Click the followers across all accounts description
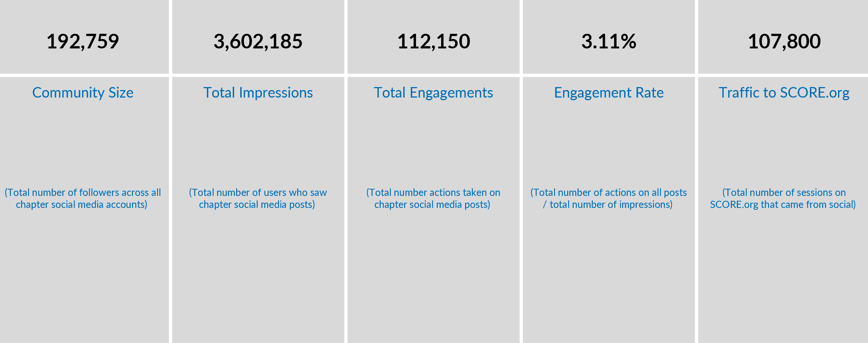Screen dimensions: 868x343 pos(82,199)
